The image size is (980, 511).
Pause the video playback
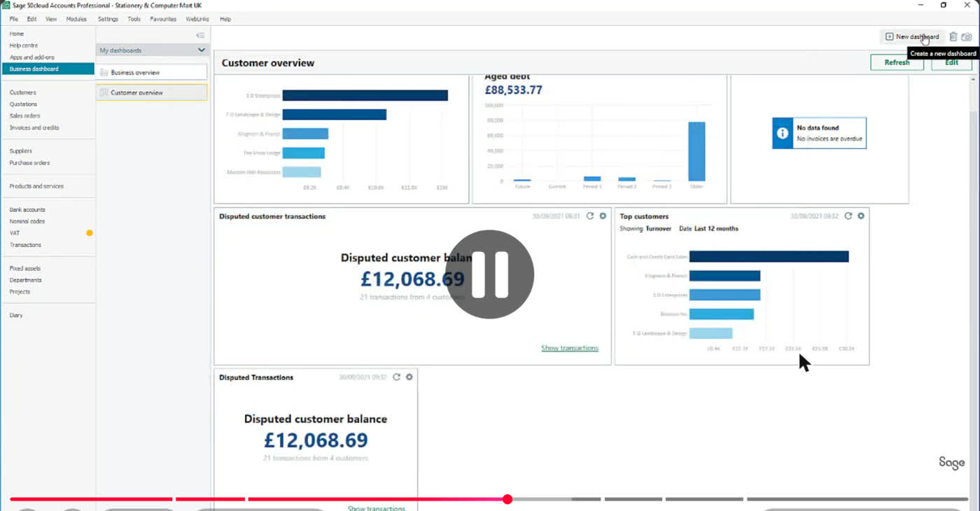coord(489,274)
